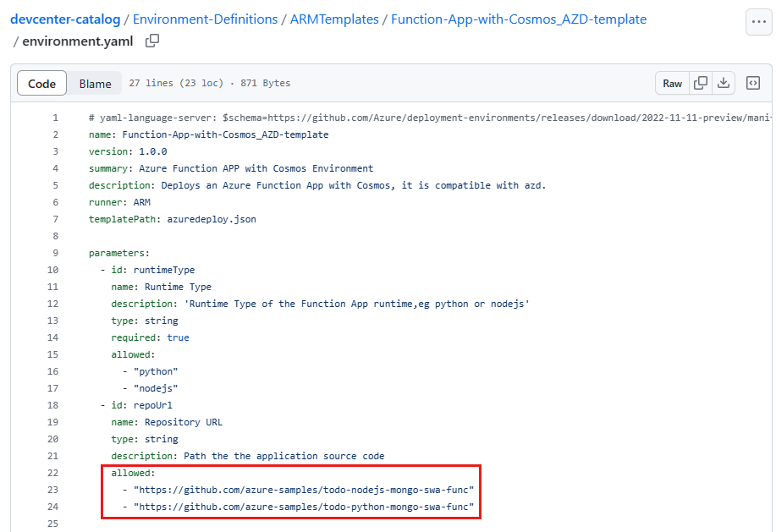Select the download icon in the file toolbar
776x532 pixels.
(724, 83)
